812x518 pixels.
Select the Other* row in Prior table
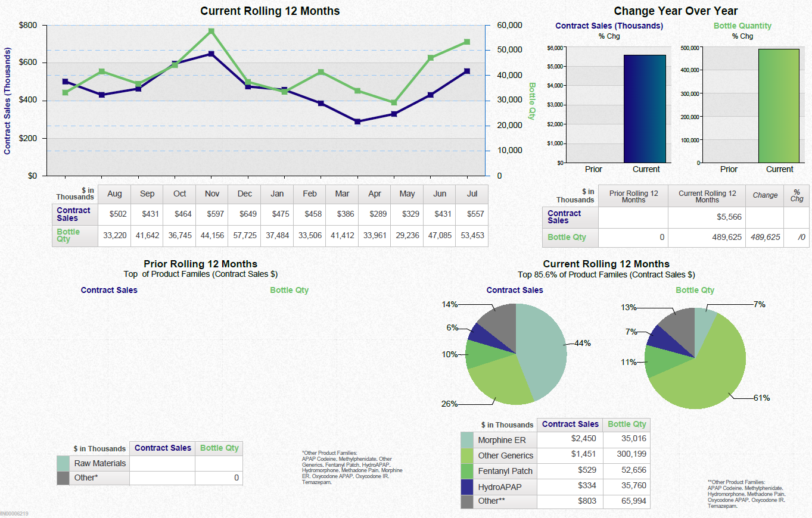[99, 478]
